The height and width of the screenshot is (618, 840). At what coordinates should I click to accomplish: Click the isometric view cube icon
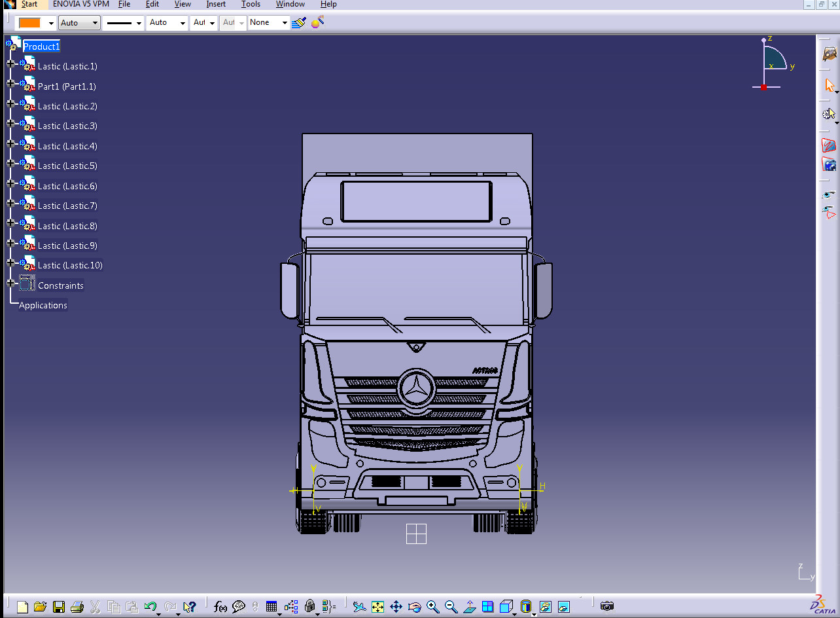click(x=506, y=607)
